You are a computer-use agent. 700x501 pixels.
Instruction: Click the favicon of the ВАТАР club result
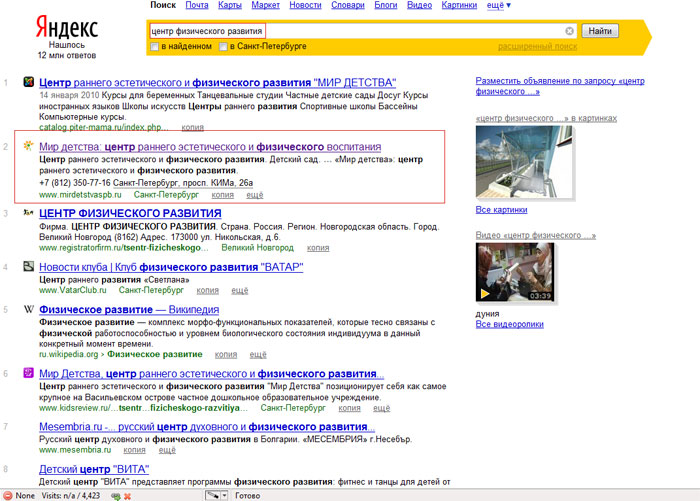click(x=30, y=267)
